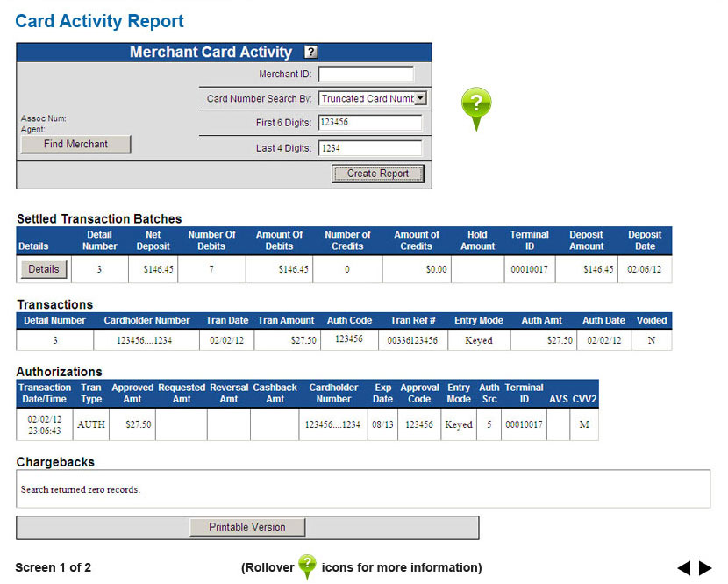Click the large green help marker icon

476,107
